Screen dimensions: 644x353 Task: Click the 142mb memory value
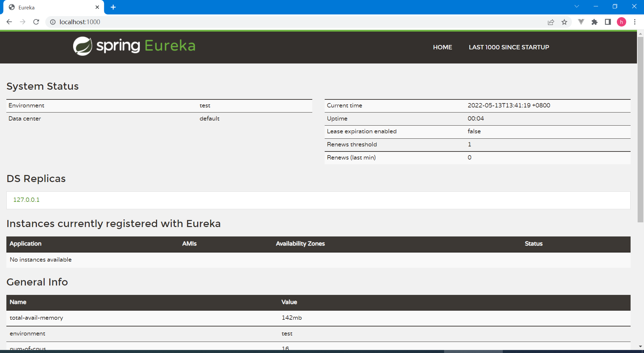[291, 318]
